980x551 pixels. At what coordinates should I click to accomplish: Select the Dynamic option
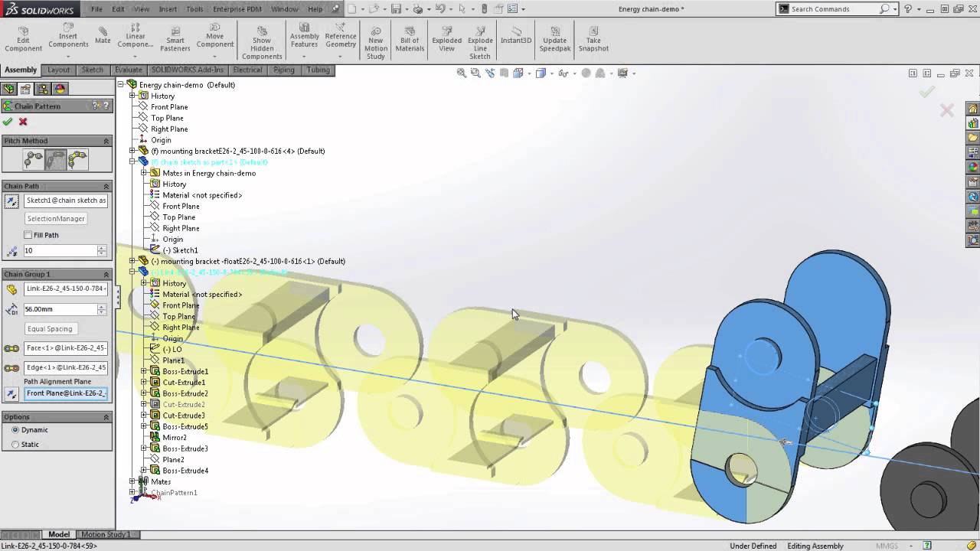coord(15,430)
